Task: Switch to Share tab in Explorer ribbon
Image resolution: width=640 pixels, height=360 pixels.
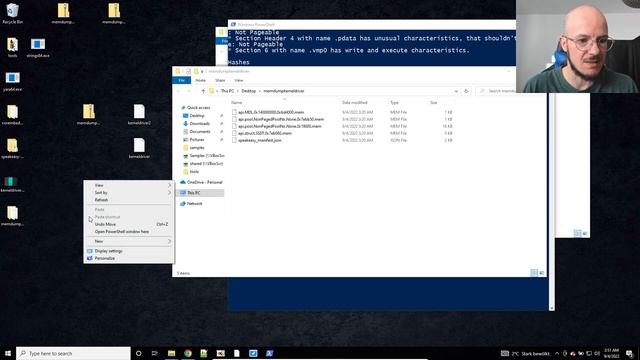Action: point(220,80)
